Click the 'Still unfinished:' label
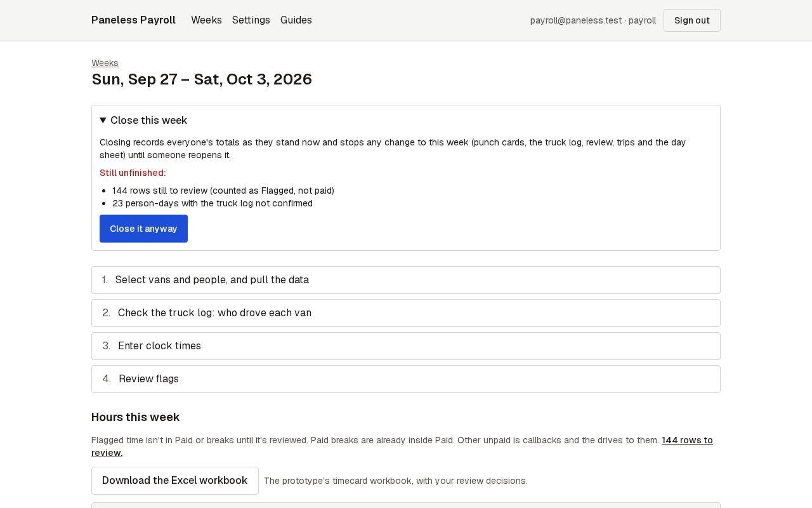The height and width of the screenshot is (508, 812). coord(133,173)
